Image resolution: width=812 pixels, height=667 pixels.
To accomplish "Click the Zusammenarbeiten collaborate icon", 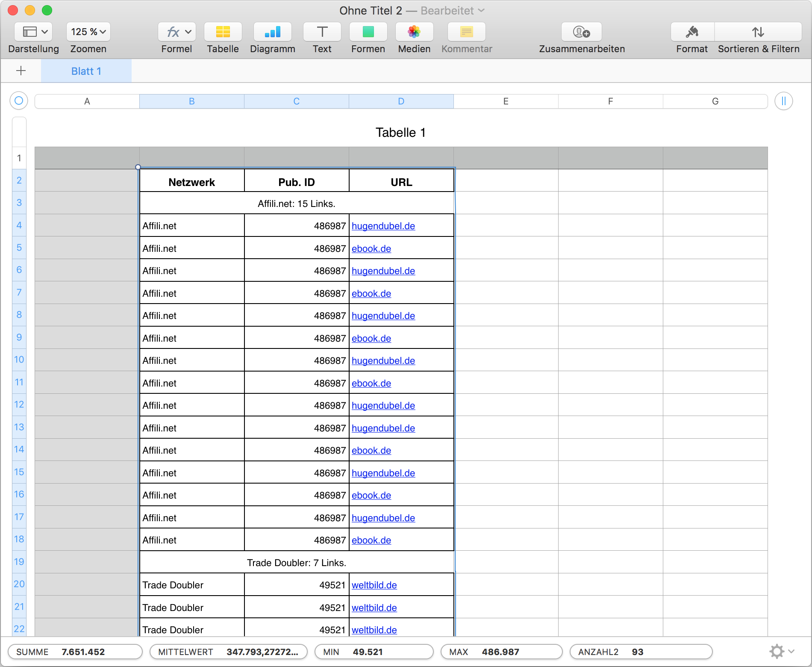I will click(581, 32).
